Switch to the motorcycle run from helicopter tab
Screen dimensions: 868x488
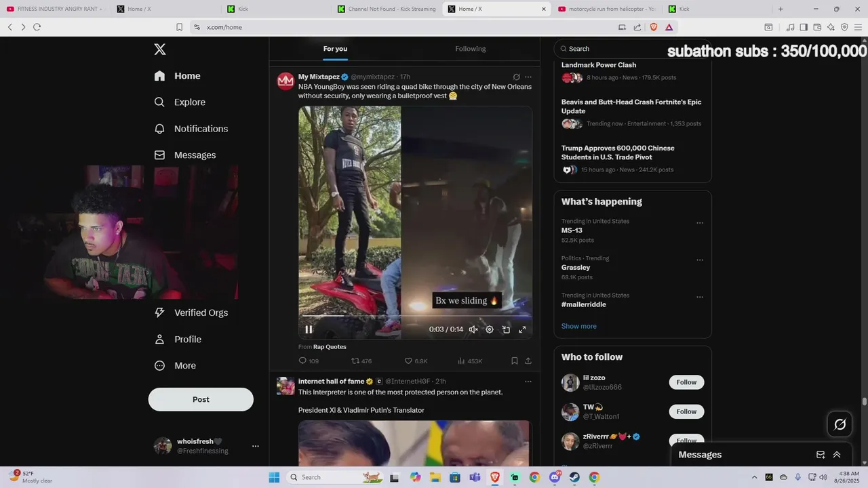tap(606, 9)
